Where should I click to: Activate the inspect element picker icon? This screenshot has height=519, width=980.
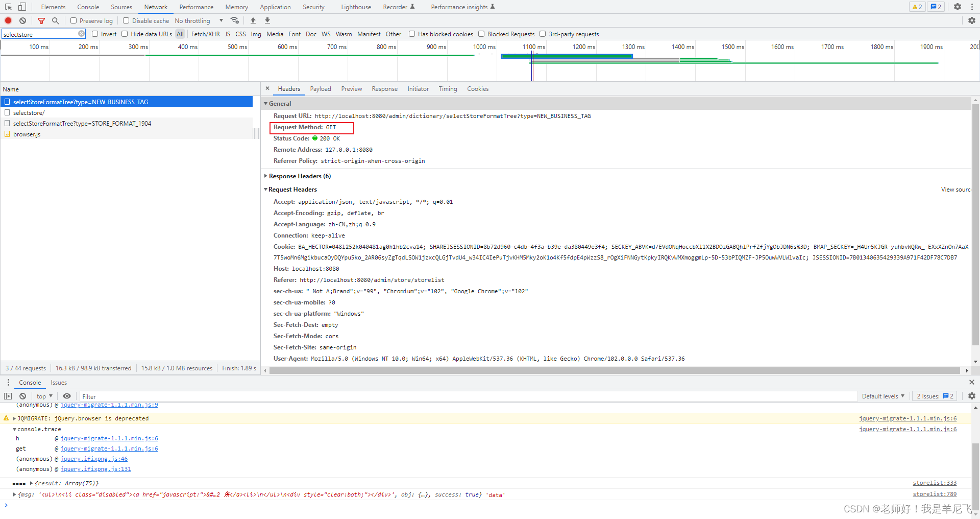click(x=8, y=7)
